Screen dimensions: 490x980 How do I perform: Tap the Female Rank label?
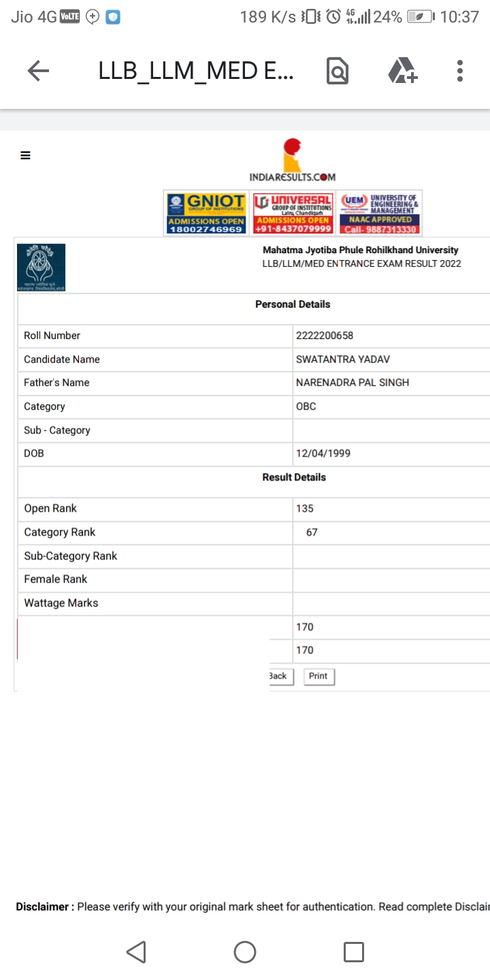coord(56,579)
